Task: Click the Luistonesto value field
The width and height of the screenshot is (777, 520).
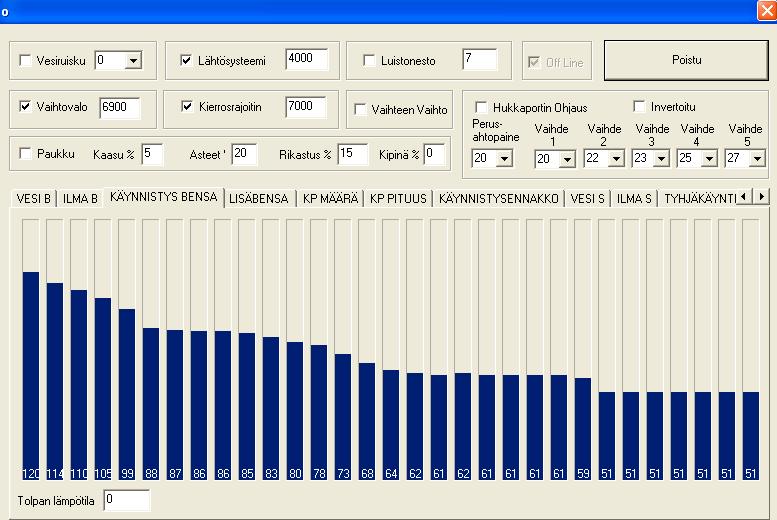Action: coord(480,59)
